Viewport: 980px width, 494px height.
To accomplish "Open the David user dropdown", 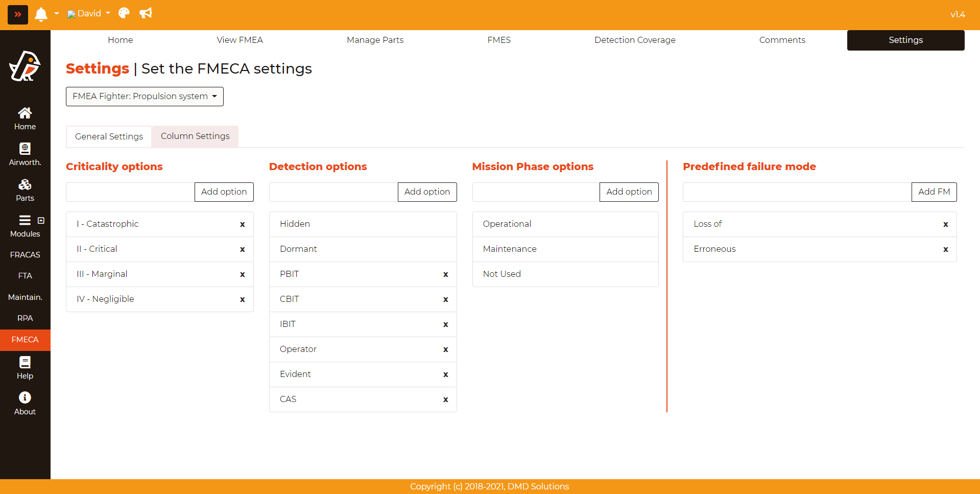I will coord(89,14).
